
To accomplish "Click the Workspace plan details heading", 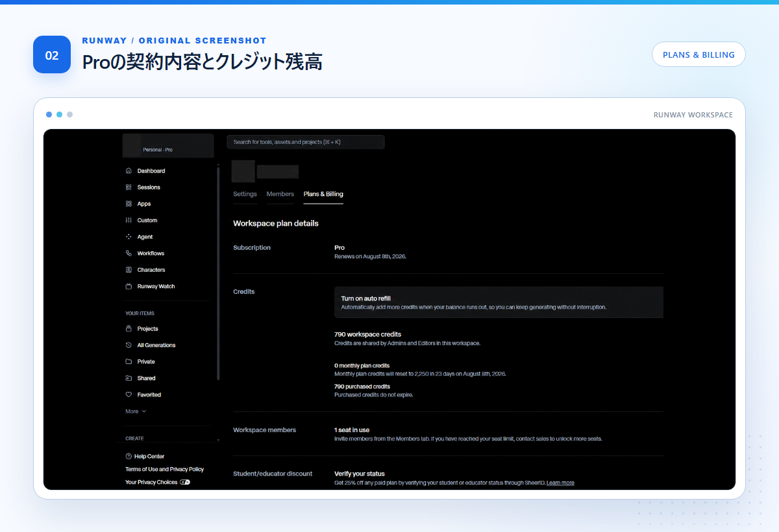I will (276, 223).
